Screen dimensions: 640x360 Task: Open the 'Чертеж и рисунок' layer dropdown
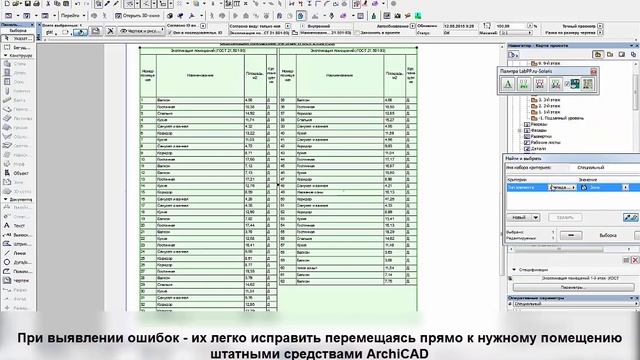tap(142, 31)
